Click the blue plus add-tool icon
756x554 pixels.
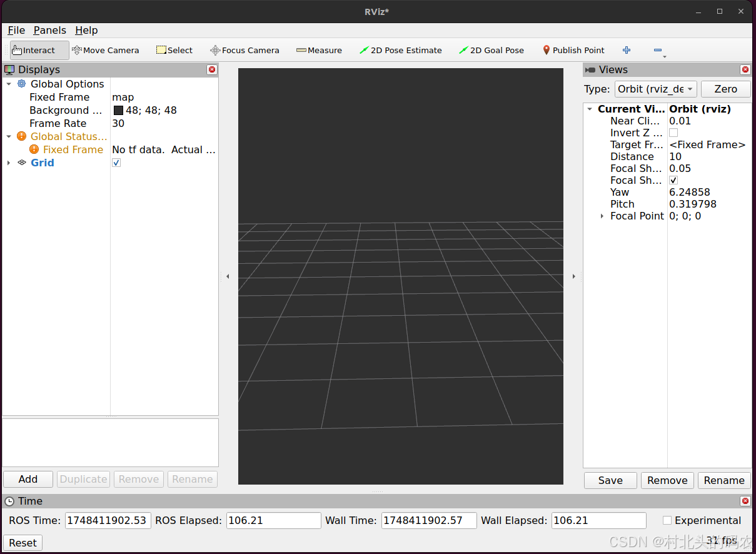tap(627, 50)
